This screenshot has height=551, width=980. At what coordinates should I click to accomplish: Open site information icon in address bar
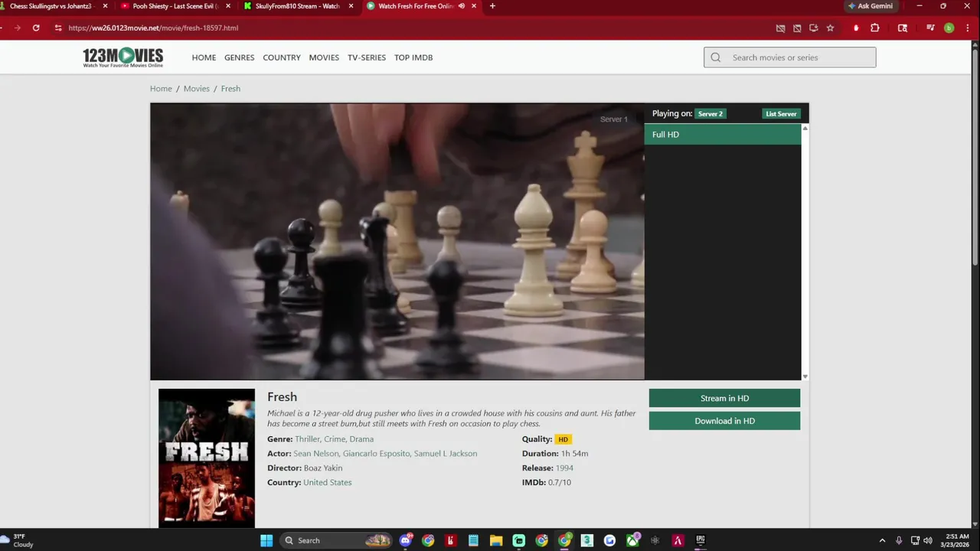(58, 28)
